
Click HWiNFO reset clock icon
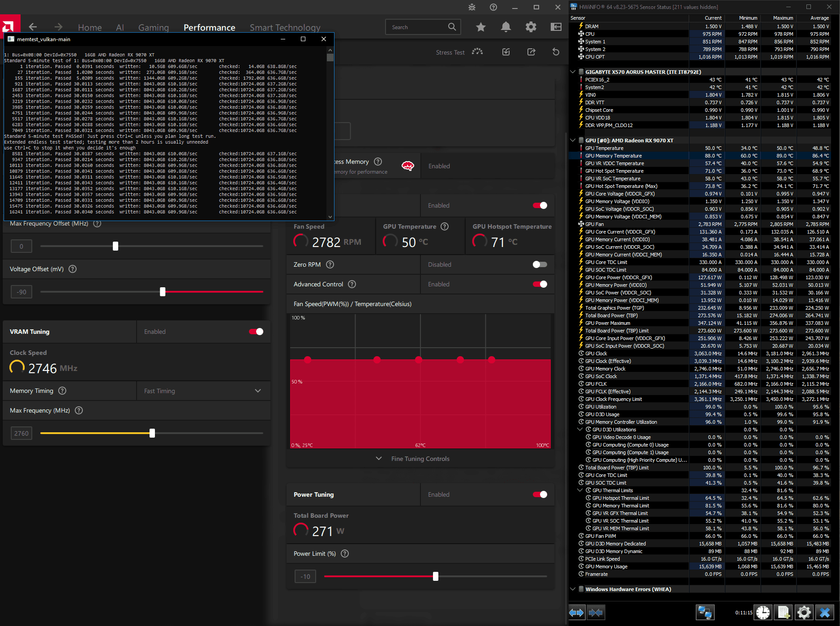coord(763,613)
